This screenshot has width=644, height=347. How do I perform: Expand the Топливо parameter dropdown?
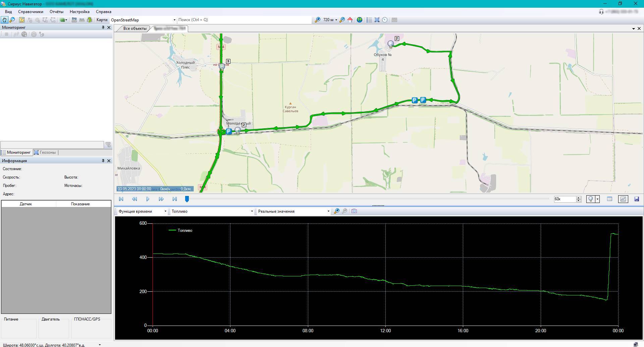[252, 211]
